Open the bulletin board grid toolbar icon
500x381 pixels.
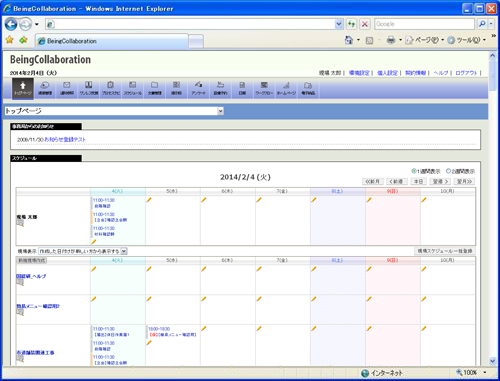[x=176, y=88]
